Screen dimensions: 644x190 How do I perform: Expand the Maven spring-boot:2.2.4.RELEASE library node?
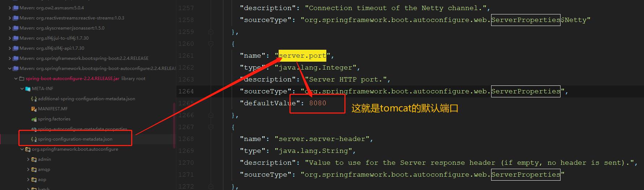10,58
